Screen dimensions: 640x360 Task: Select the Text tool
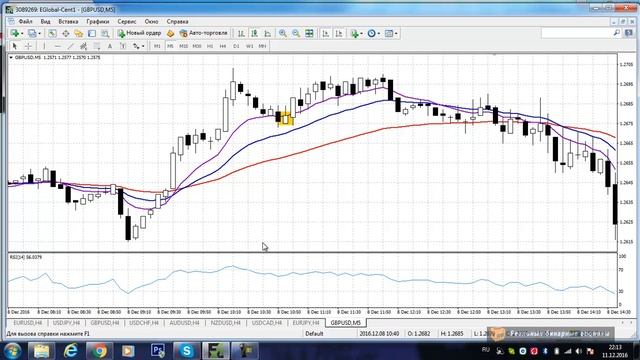click(x=110, y=46)
